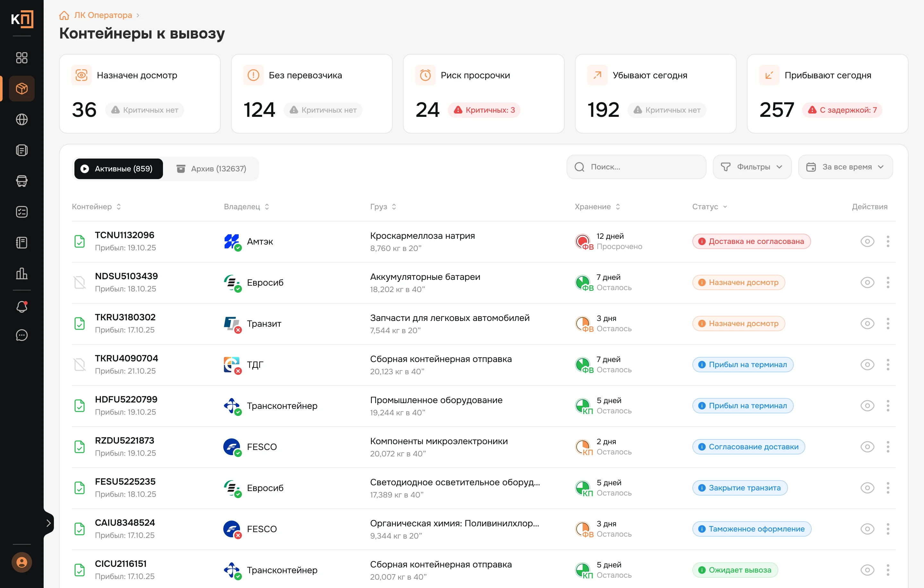Switch to the Архив (132637) tab
The width and height of the screenshot is (924, 588).
coord(211,169)
